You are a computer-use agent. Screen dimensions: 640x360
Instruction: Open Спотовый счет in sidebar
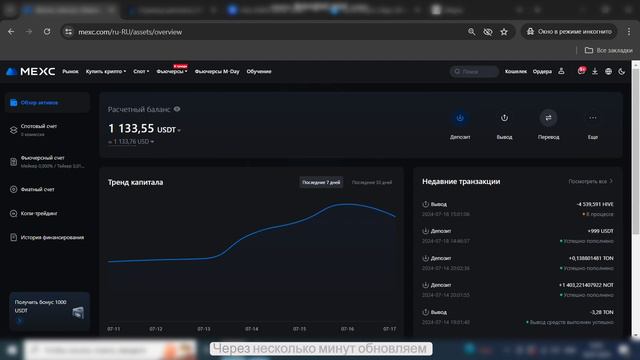pos(47,130)
